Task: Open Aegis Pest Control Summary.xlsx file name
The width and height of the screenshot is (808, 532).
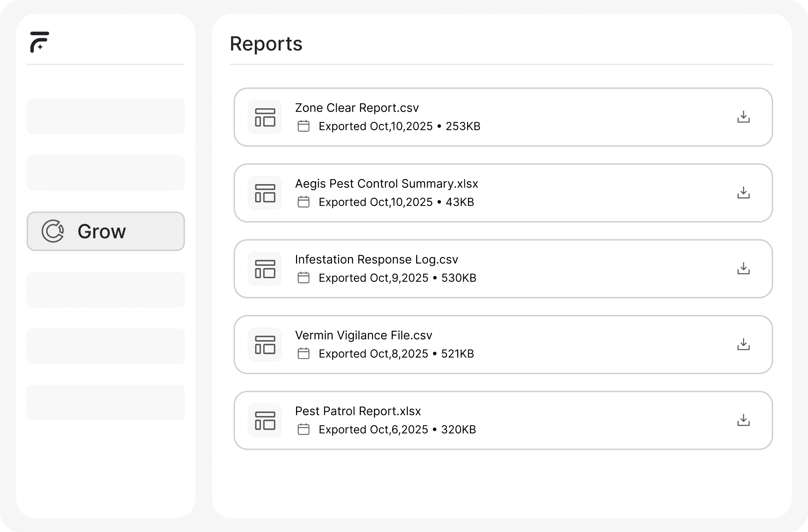Action: click(386, 184)
